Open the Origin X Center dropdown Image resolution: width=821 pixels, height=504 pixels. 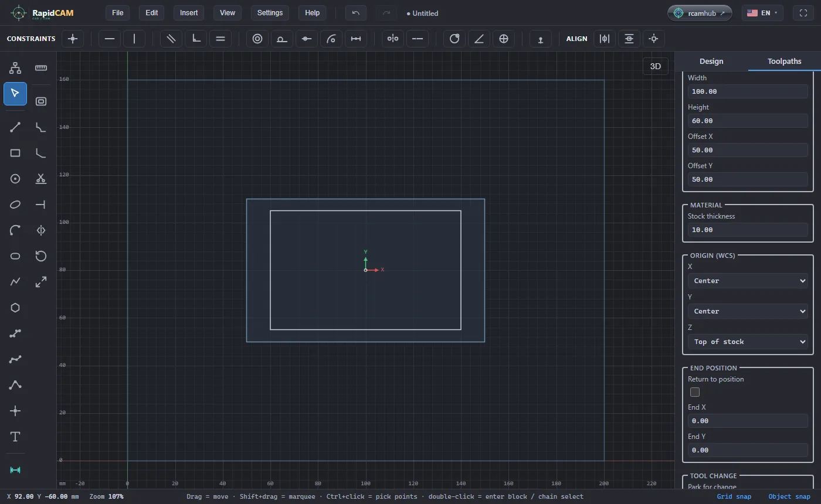[748, 281]
